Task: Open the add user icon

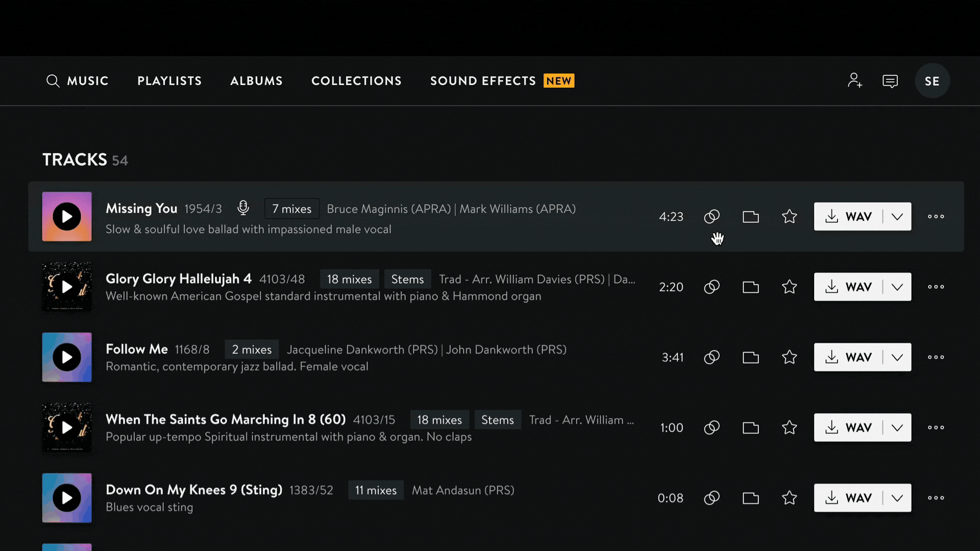Action: [x=854, y=81]
